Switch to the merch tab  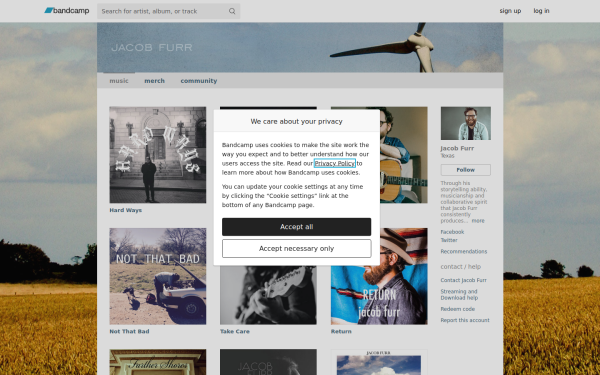coord(155,81)
